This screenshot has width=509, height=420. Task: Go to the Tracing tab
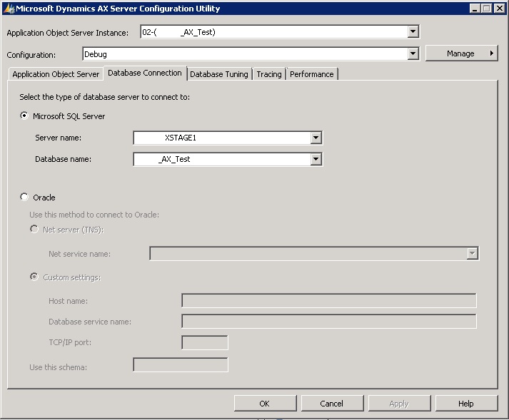pyautogui.click(x=269, y=74)
